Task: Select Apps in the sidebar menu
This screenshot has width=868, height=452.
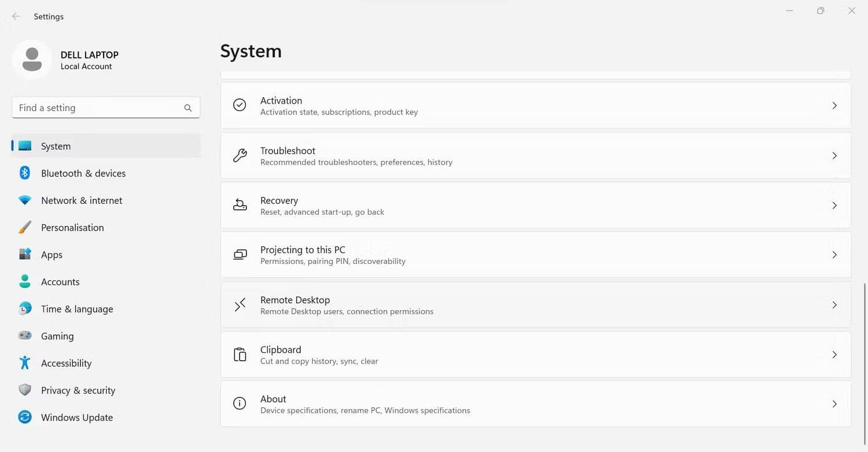Action: tap(52, 255)
